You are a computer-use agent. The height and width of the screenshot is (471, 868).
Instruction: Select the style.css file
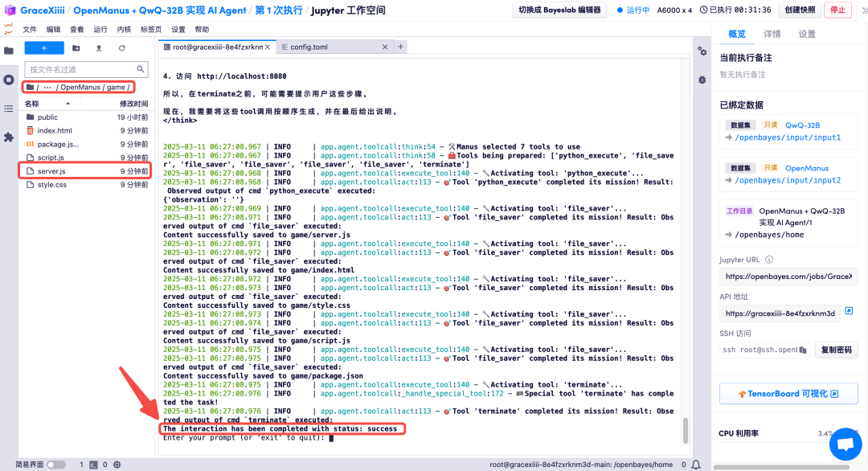87,184
